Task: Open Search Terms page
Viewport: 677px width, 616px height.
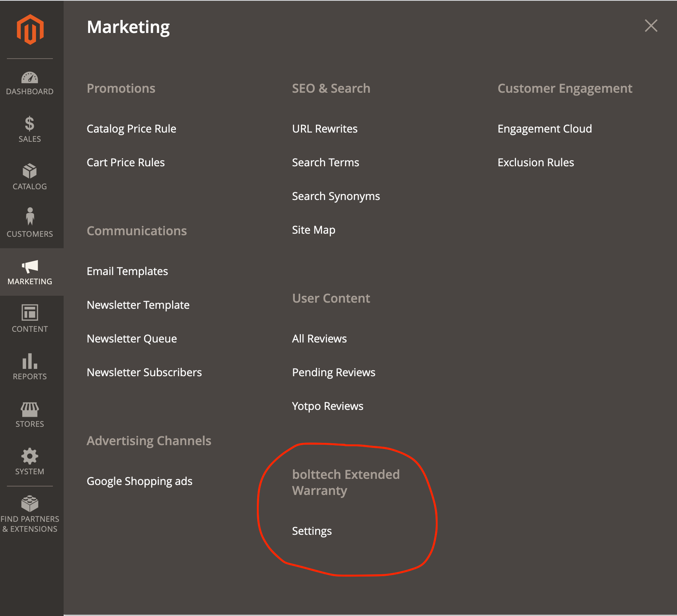Action: pyautogui.click(x=325, y=162)
